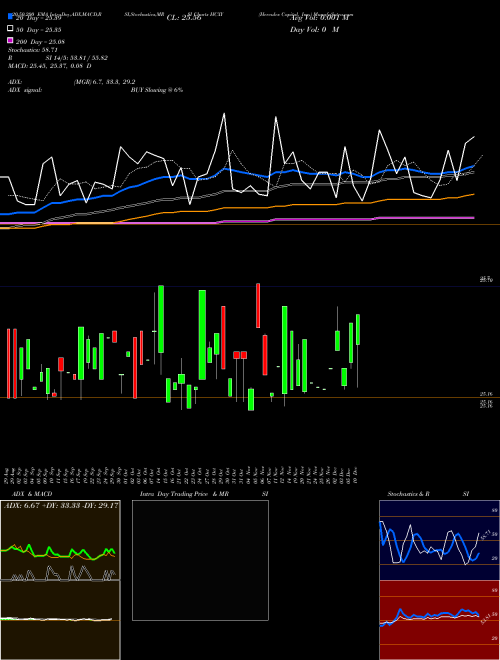The image size is (500, 660).
Task: Click the red-background RSI chart panel
Action: click(439, 620)
